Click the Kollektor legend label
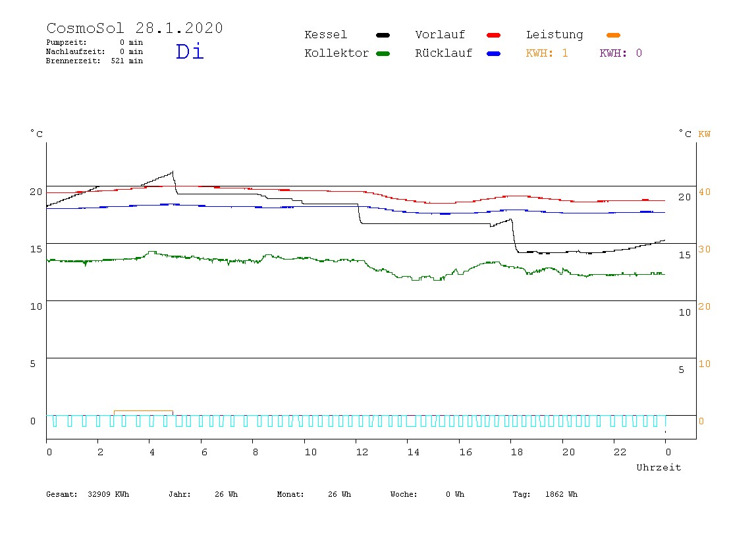The image size is (756, 535). [337, 53]
